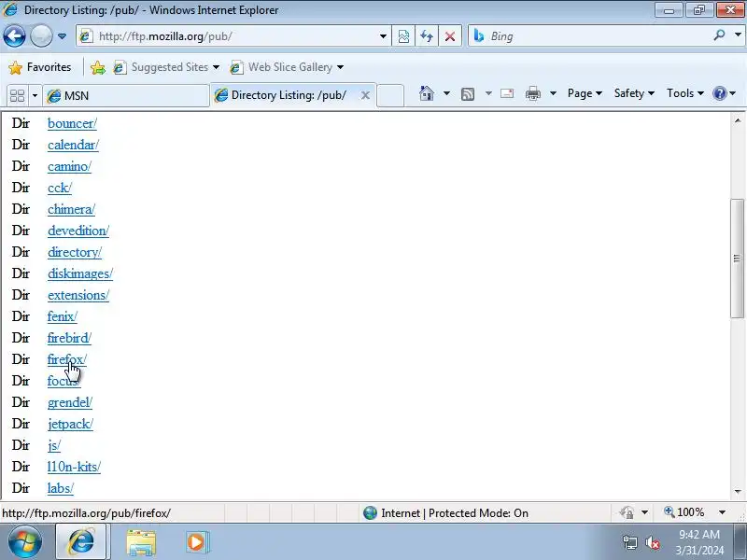Viewport: 747px width, 560px height.
Task: Click the muted volume tray icon
Action: (x=652, y=542)
